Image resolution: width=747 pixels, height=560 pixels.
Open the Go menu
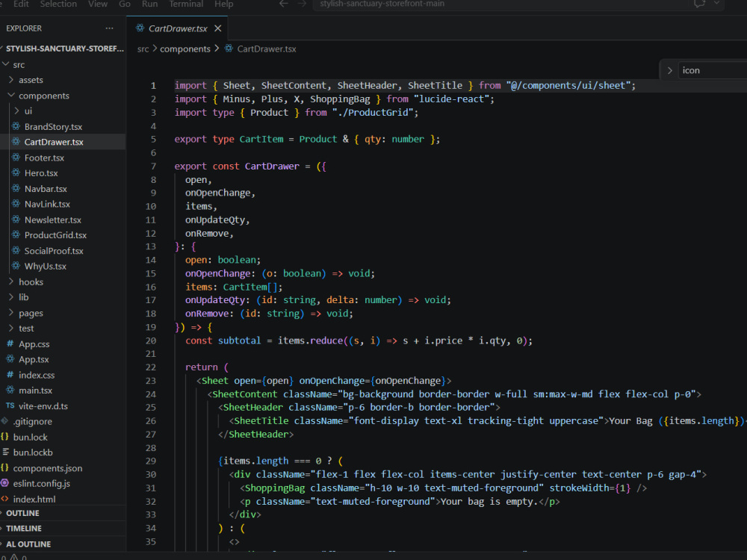tap(124, 4)
